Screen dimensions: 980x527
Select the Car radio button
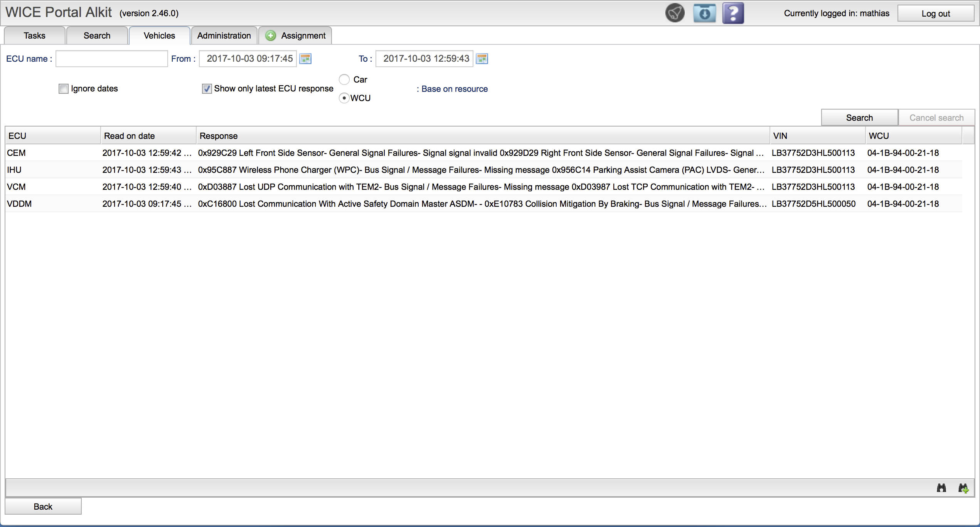344,79
